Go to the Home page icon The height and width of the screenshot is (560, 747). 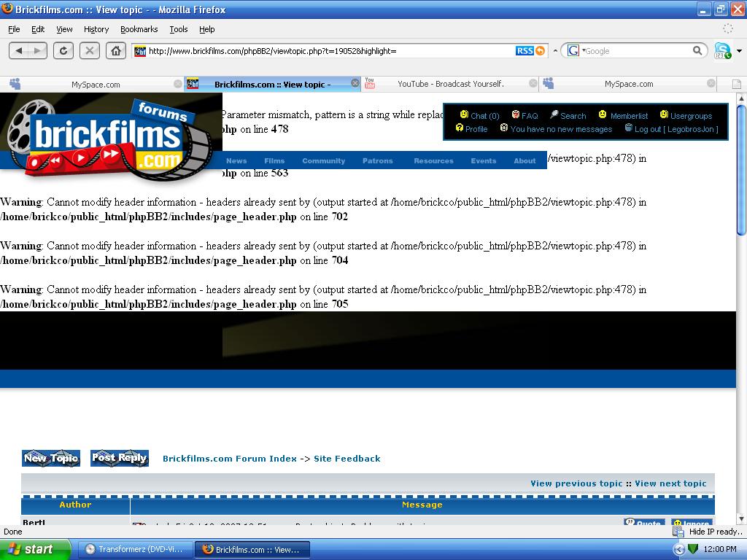[x=116, y=50]
